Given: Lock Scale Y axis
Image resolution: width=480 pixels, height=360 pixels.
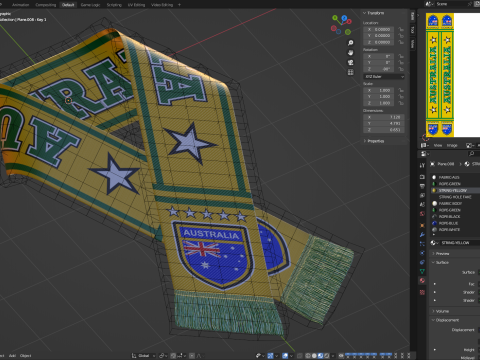Looking at the screenshot, I should [x=401, y=97].
